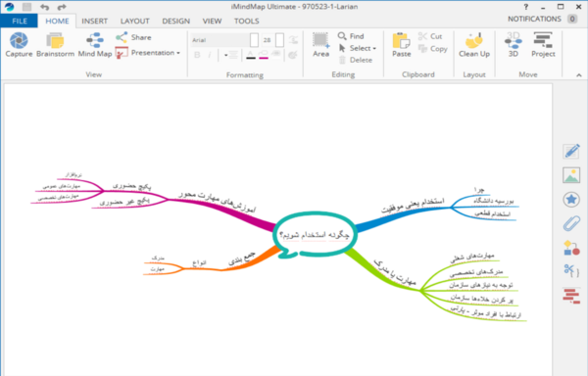Image resolution: width=588 pixels, height=376 pixels.
Task: Collapse the ribbon with the chevron
Action: (578, 75)
